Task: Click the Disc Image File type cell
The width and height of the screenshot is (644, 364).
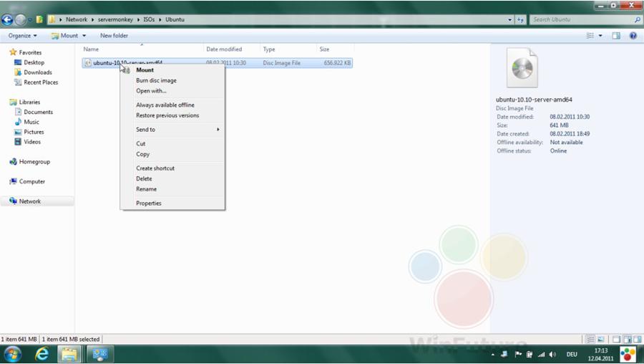Action: click(x=282, y=63)
